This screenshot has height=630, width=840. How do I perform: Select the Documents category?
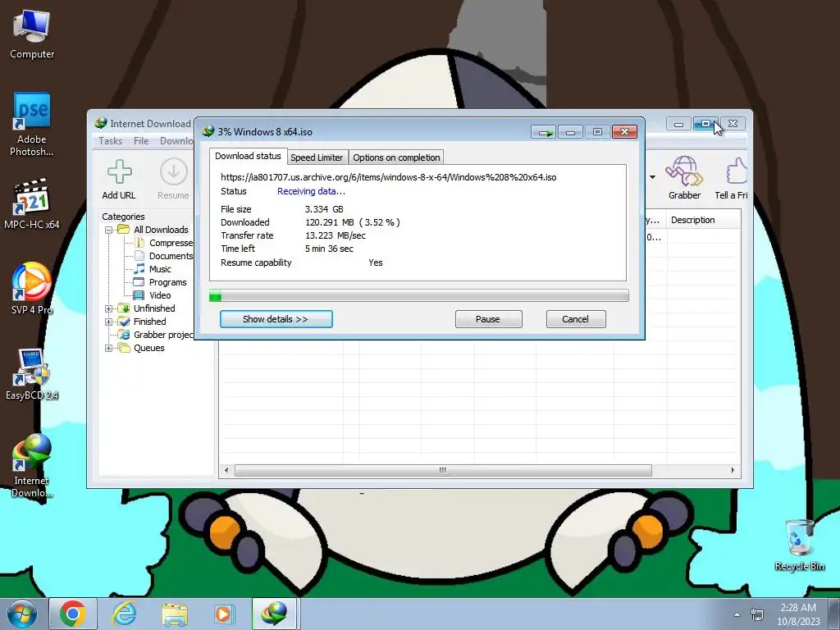click(x=163, y=256)
